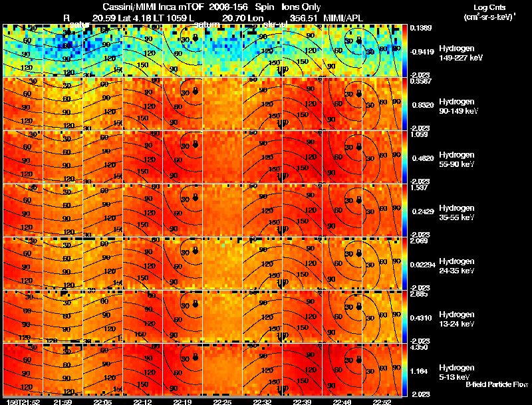Click the 22:19 time axis label
This screenshot has width=532, height=405.
click(x=182, y=402)
